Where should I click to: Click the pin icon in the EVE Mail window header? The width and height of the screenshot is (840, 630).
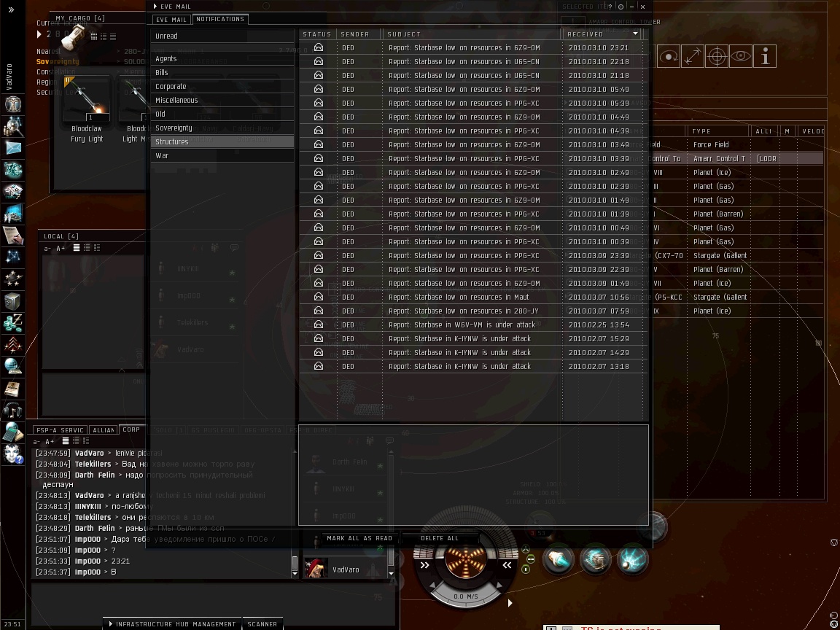pyautogui.click(x=621, y=7)
